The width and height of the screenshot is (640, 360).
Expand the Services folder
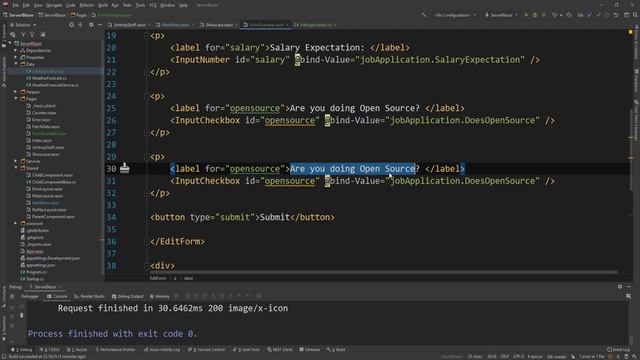pyautogui.click(x=16, y=161)
